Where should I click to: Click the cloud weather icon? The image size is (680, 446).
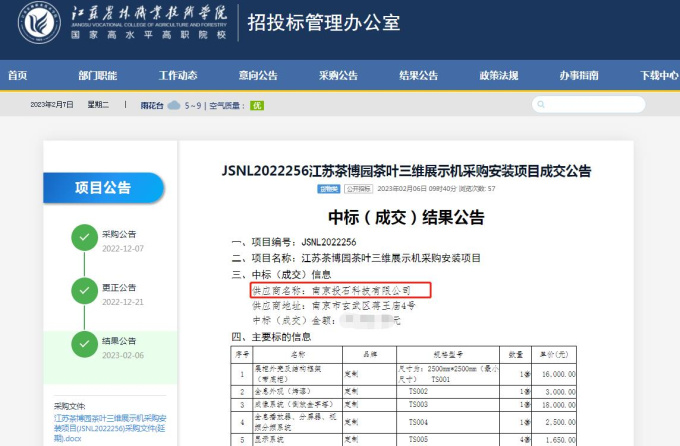pyautogui.click(x=174, y=105)
